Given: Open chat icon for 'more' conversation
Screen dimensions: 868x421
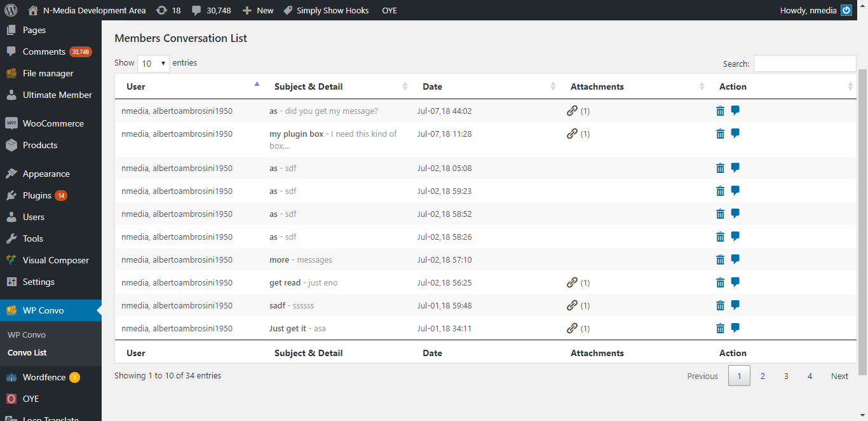Looking at the screenshot, I should click(x=735, y=259).
